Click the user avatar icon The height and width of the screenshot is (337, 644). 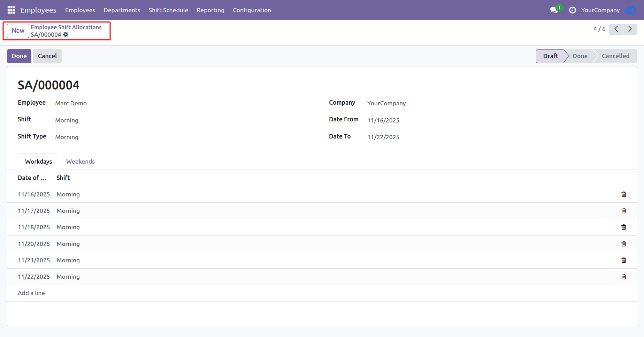pos(631,10)
